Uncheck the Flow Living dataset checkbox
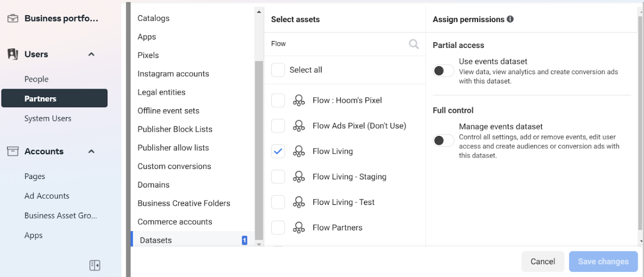 click(278, 151)
